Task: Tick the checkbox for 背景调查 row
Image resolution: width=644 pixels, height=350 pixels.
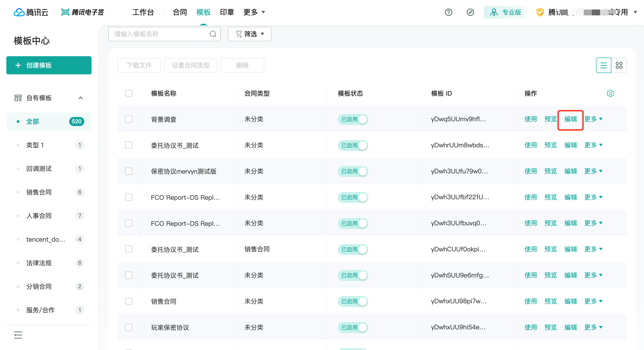Action: 128,119
